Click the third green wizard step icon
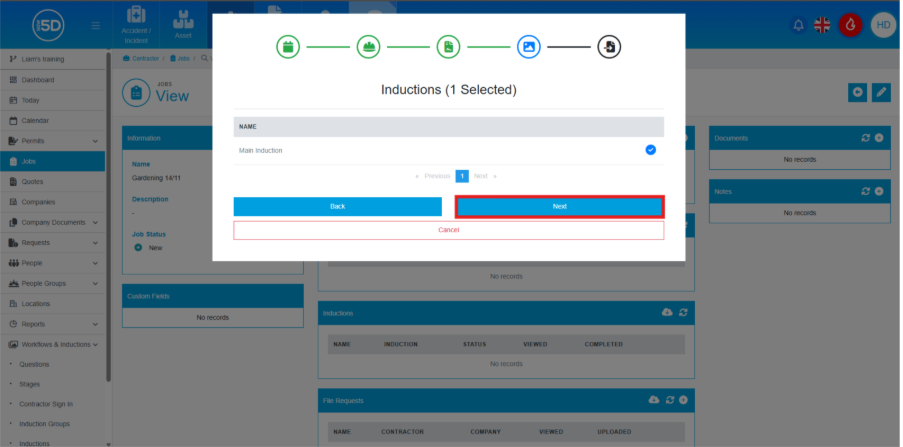The image size is (903, 447). 448,46
